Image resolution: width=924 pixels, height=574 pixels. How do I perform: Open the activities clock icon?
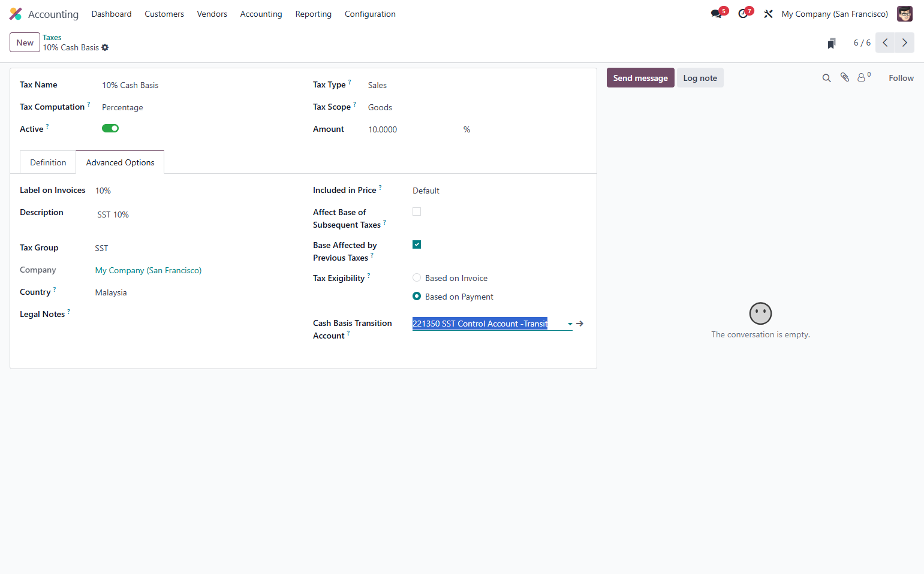[x=743, y=14]
